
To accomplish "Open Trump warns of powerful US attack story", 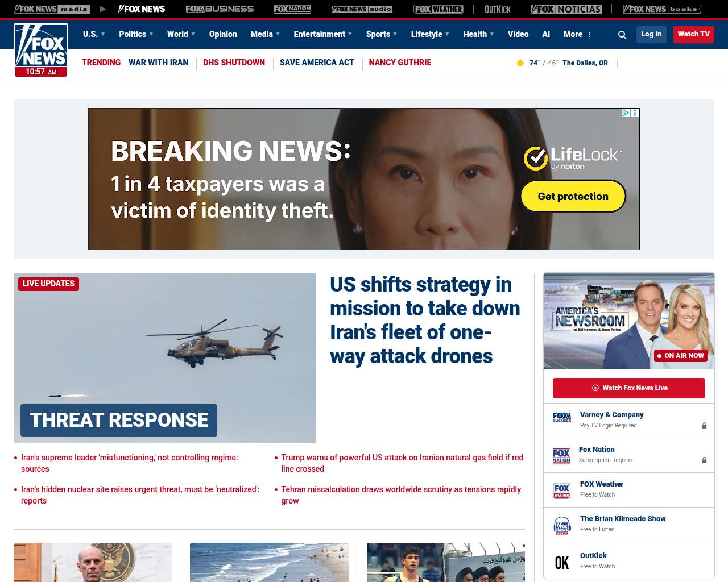I will 402,463.
